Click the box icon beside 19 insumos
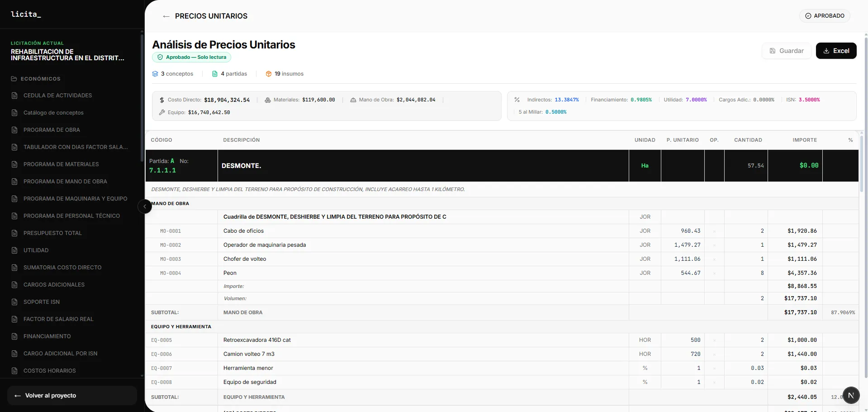Viewport: 868px width, 412px height. (269, 74)
